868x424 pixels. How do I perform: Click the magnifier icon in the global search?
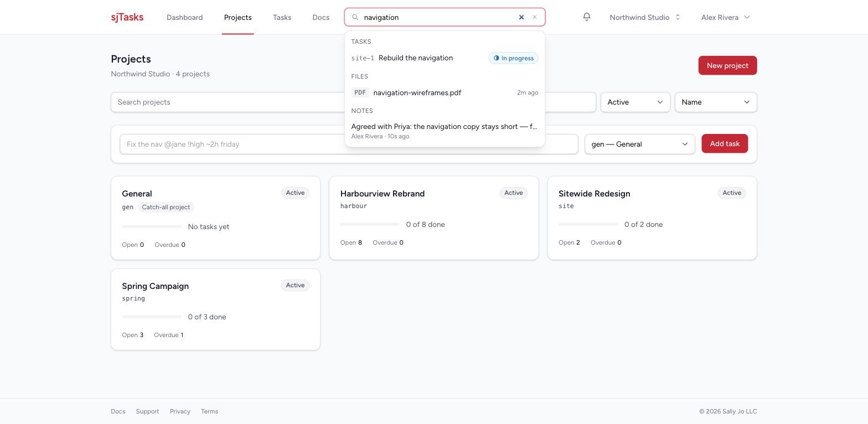point(355,17)
